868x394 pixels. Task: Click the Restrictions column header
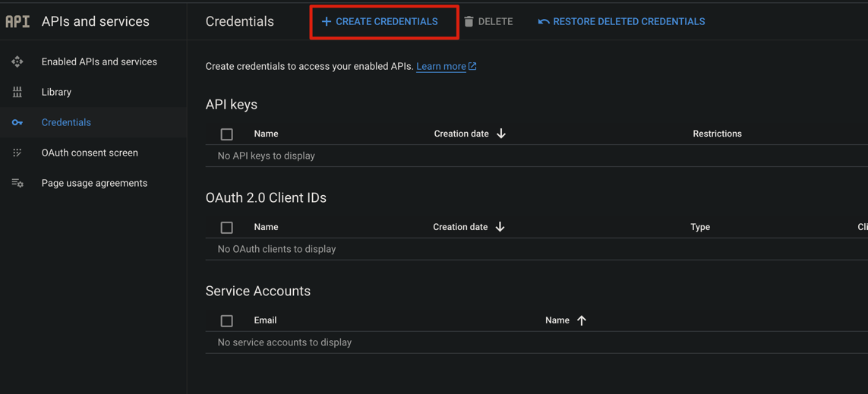point(717,134)
